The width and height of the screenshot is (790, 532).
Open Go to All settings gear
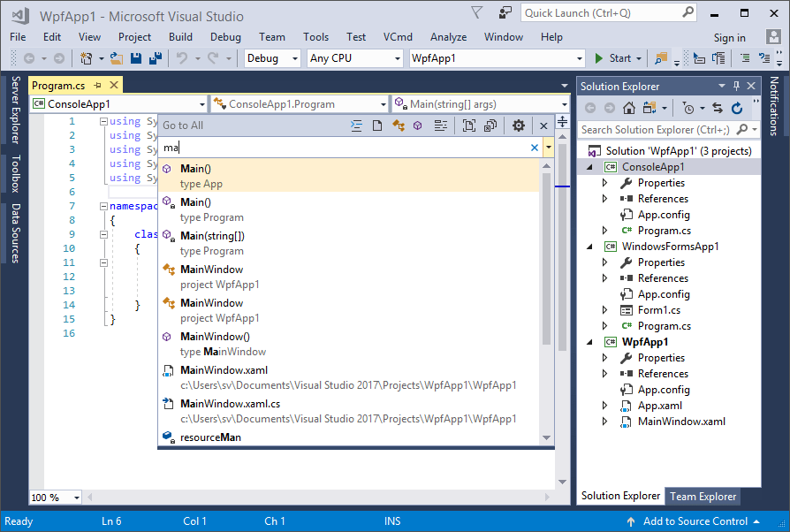pyautogui.click(x=519, y=125)
